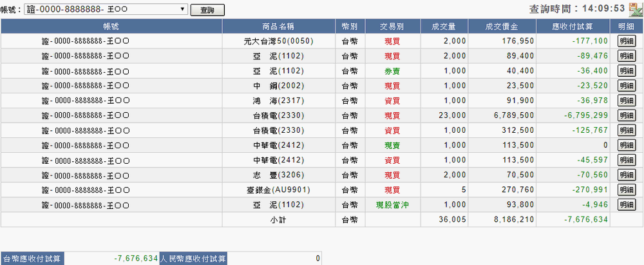Click the 商品名稱 column header
The height and width of the screenshot is (265, 644).
coord(280,26)
